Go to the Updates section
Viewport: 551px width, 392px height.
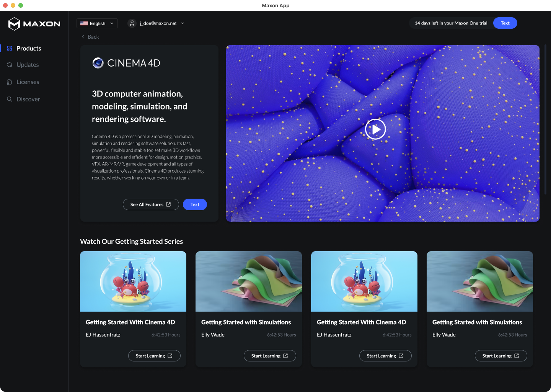[x=28, y=65]
